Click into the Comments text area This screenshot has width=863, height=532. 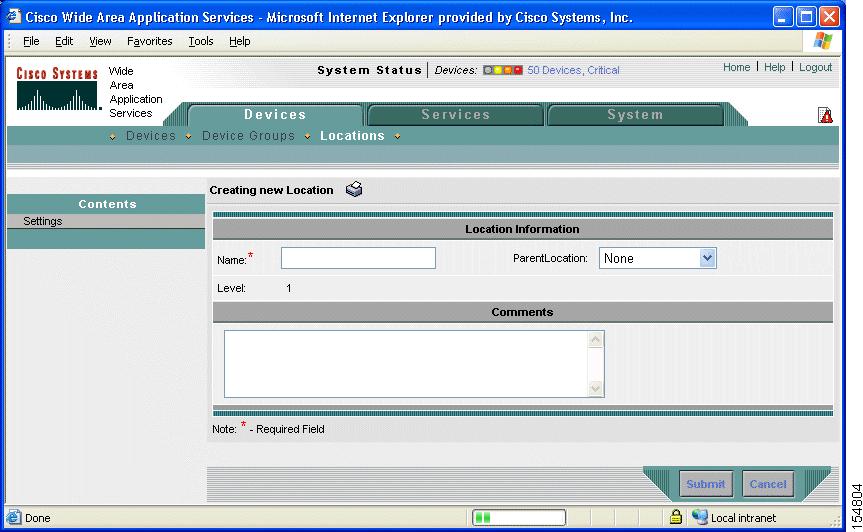click(x=406, y=364)
